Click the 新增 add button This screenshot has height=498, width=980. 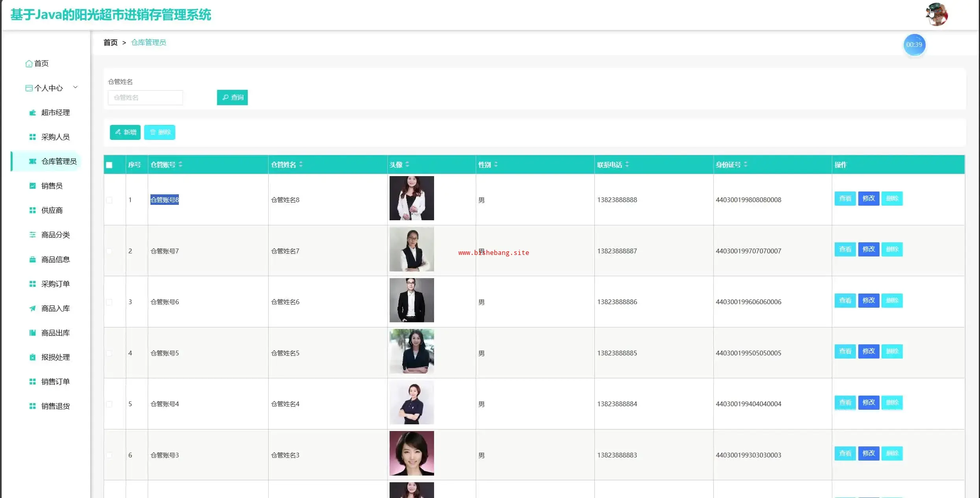click(x=125, y=132)
